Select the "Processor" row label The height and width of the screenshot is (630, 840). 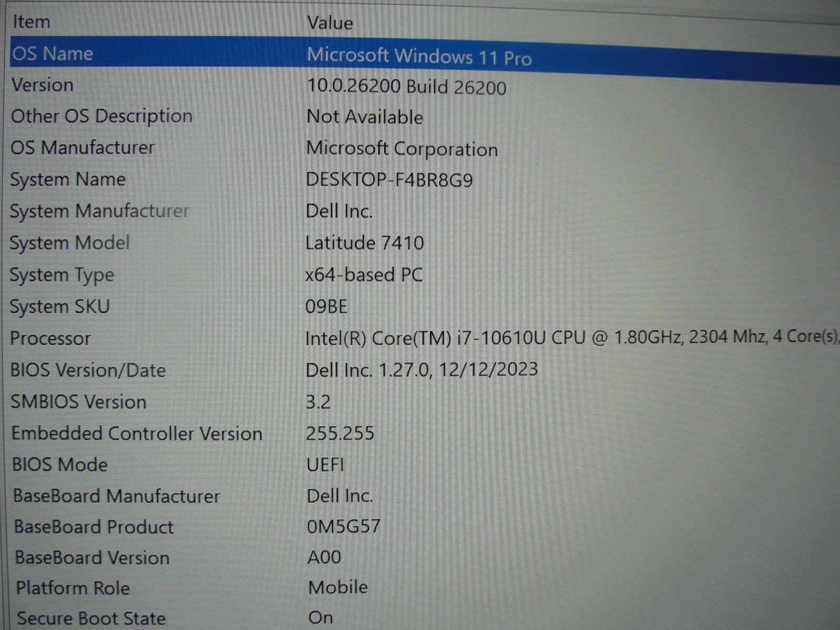pos(50,338)
